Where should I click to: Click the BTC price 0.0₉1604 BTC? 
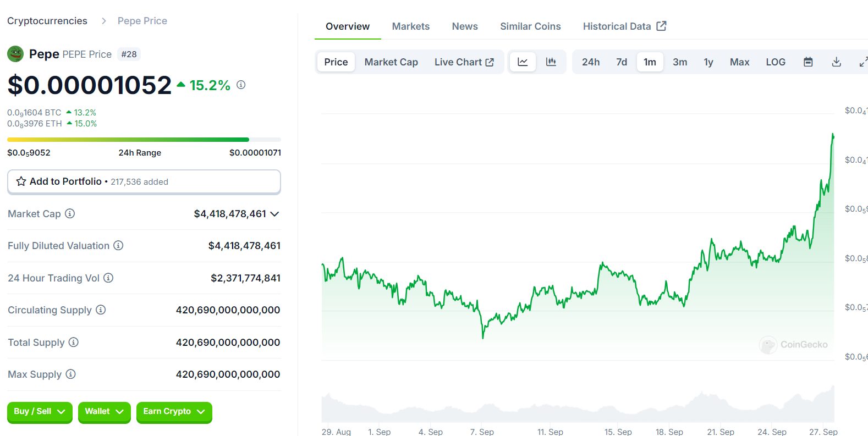(x=34, y=113)
